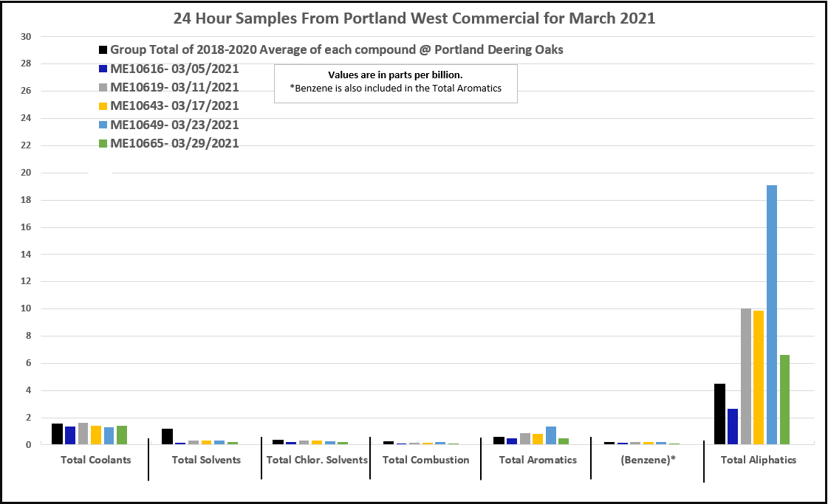Select the black legend swatch for Group Total
Viewport: 828px width, 504px height.
pyautogui.click(x=103, y=50)
